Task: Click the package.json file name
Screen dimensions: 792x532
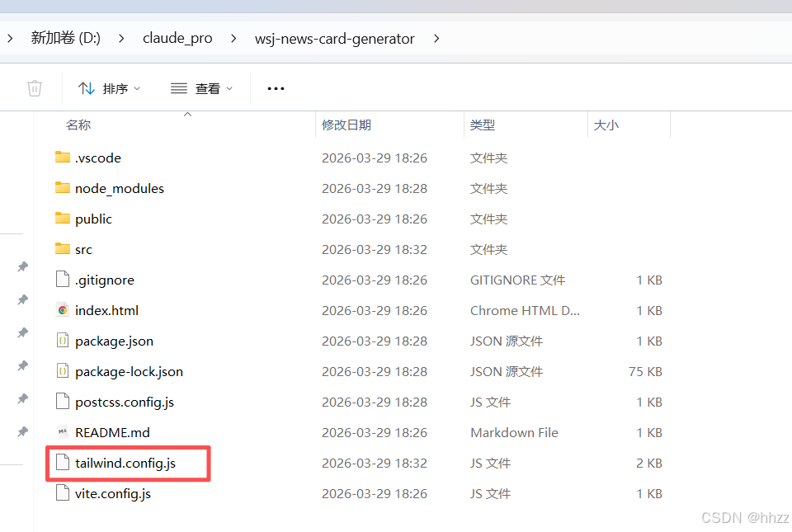Action: click(x=114, y=341)
